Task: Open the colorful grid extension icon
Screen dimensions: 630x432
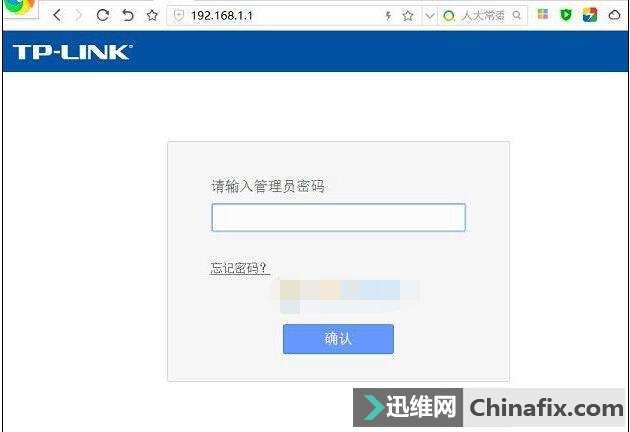Action: pos(543,14)
